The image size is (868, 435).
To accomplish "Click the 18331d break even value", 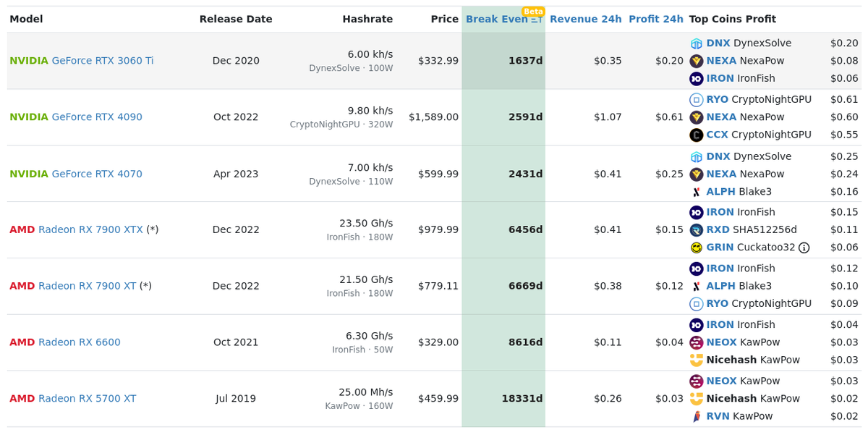I will tap(522, 399).
